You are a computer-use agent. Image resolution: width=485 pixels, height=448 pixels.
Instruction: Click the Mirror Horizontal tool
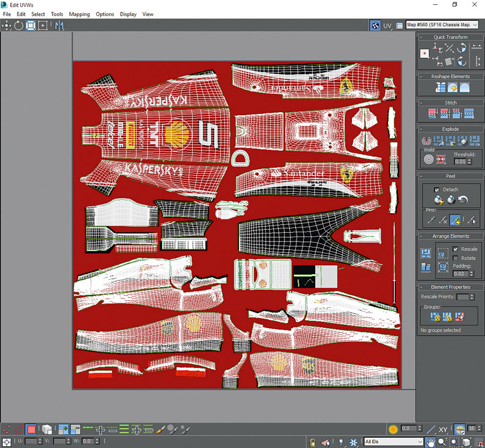(x=59, y=26)
